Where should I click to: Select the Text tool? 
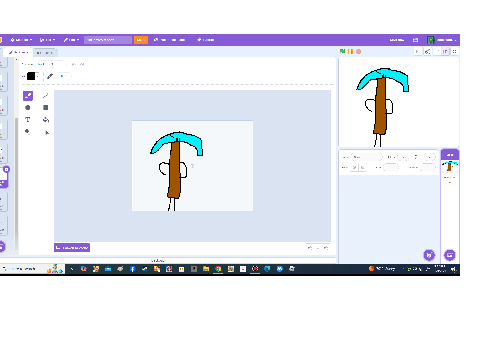(x=28, y=119)
